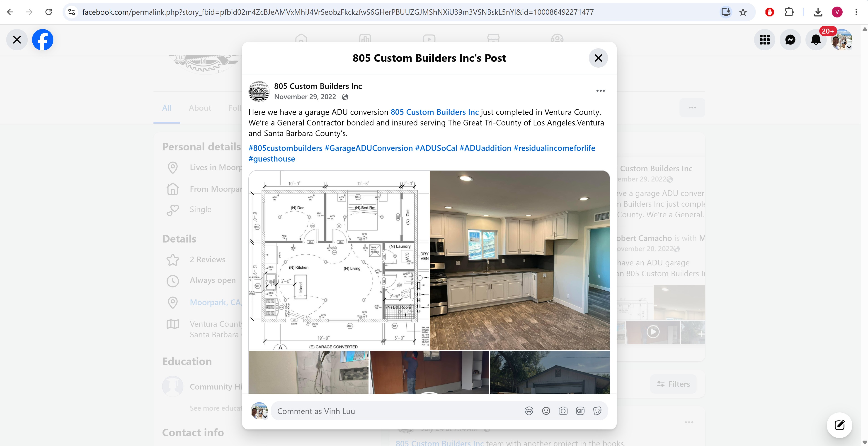The width and height of the screenshot is (868, 446).
Task: Open Messenger
Action: click(790, 40)
